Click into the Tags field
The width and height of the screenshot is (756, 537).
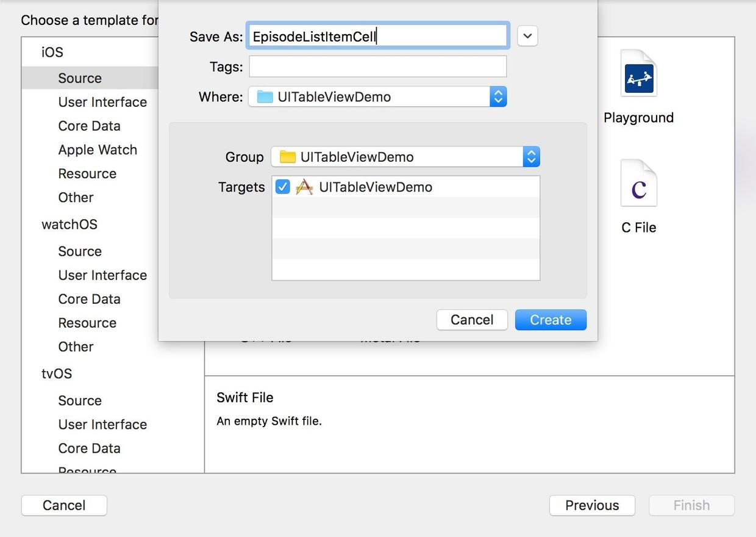pos(378,67)
